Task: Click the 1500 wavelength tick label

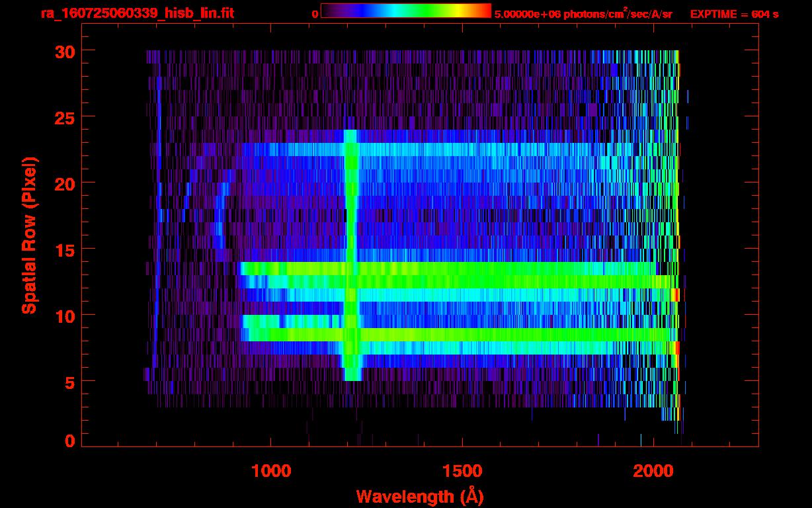Action: [462, 471]
